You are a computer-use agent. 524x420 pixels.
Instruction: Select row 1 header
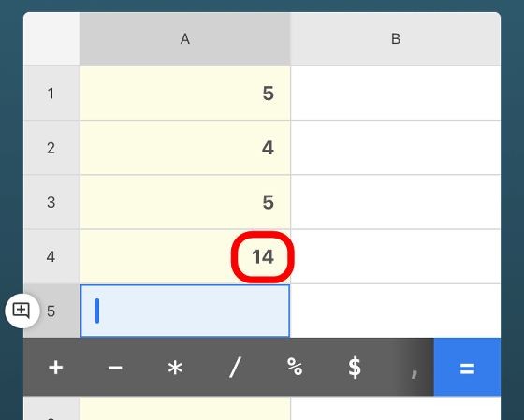coord(51,94)
